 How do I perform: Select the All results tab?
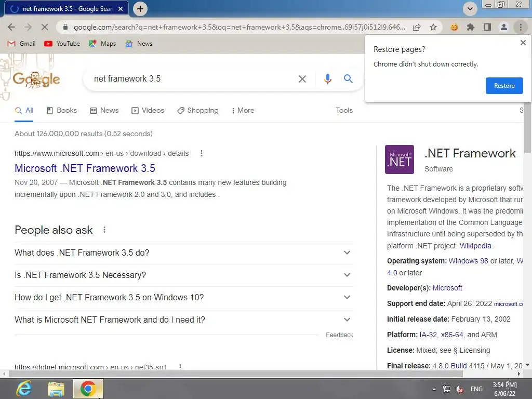[x=24, y=111]
